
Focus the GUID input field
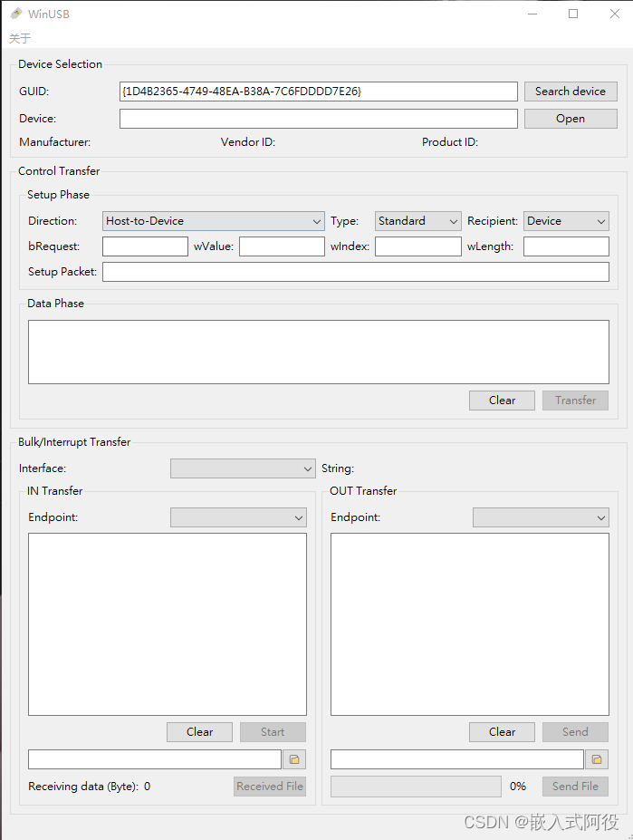point(319,92)
